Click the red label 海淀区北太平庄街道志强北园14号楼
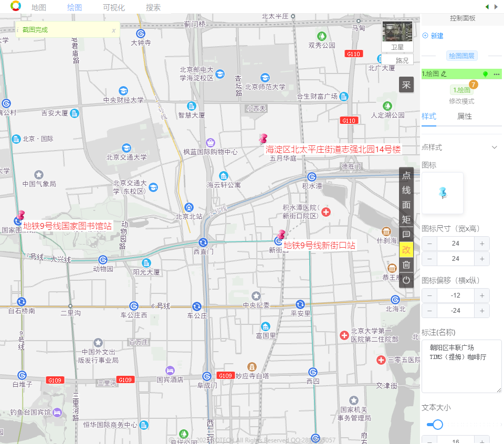504x444 pixels. click(x=333, y=150)
